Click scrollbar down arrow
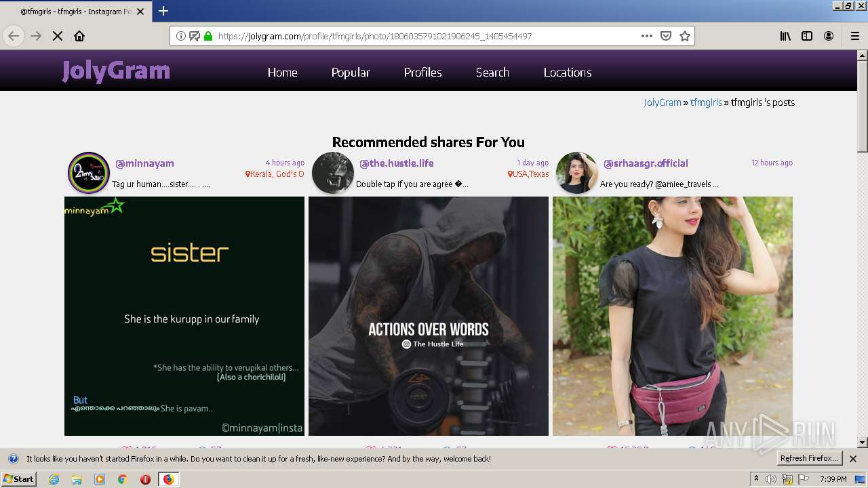Screen dimensions: 868x488 [863, 443]
